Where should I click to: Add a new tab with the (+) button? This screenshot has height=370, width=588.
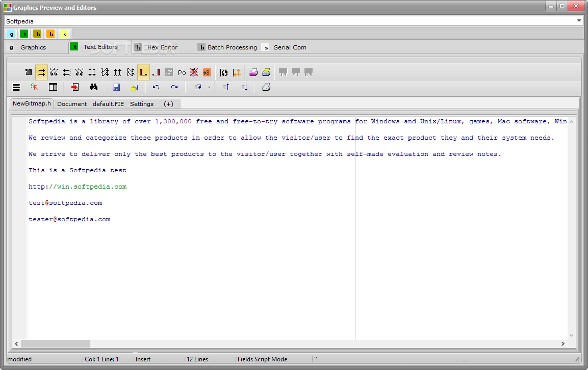point(168,104)
